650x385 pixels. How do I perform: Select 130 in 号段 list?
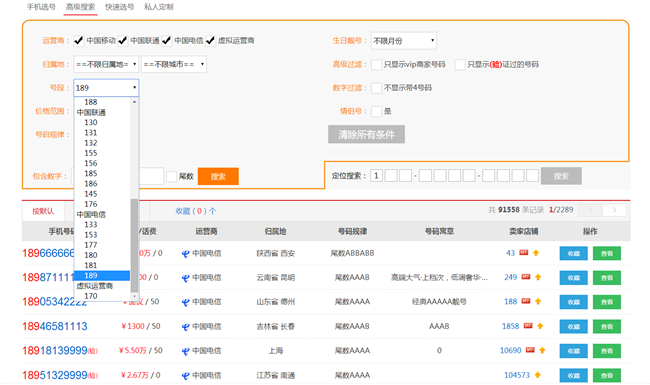[x=91, y=123]
